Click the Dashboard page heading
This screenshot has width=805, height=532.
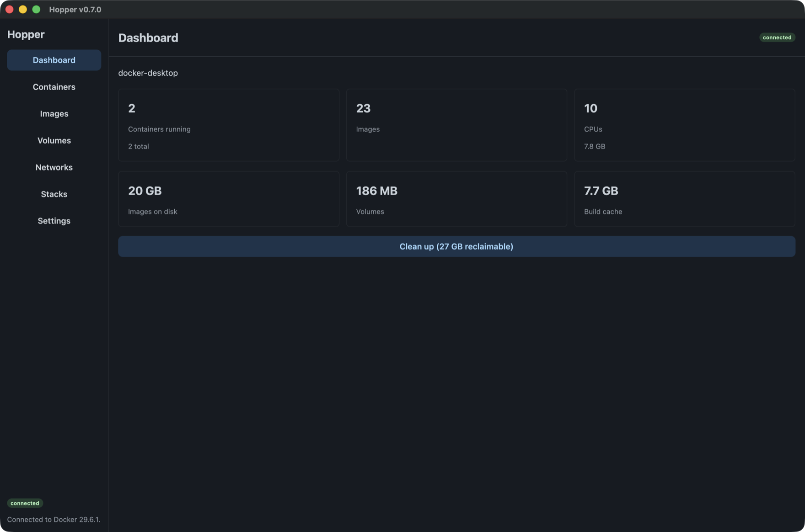[148, 38]
